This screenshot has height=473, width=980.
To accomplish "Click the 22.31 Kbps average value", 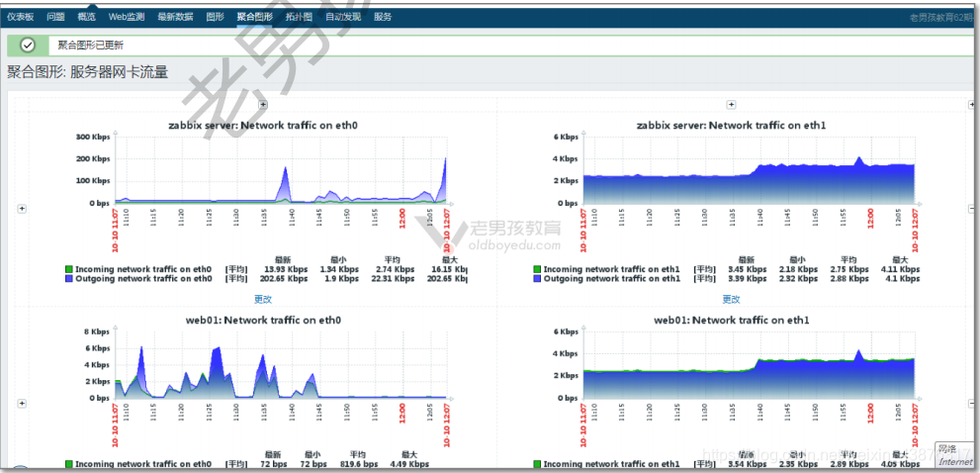I will (x=392, y=278).
